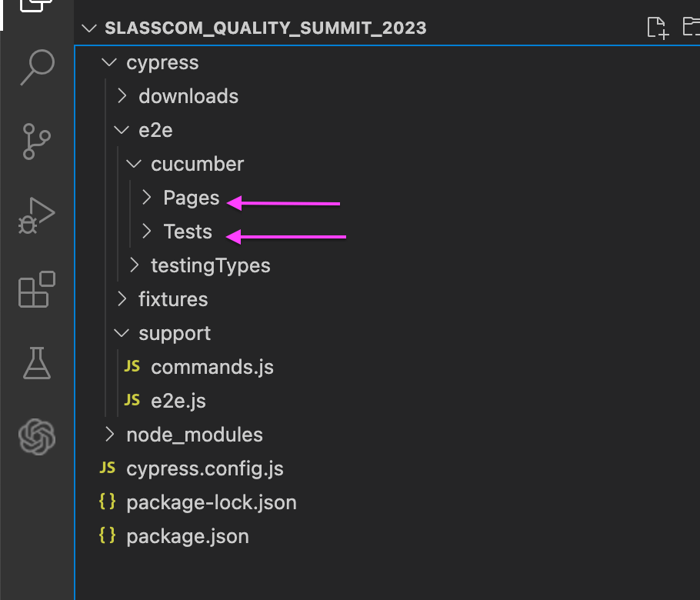Select the Testing flask icon
Image resolution: width=700 pixels, height=600 pixels.
click(x=36, y=364)
